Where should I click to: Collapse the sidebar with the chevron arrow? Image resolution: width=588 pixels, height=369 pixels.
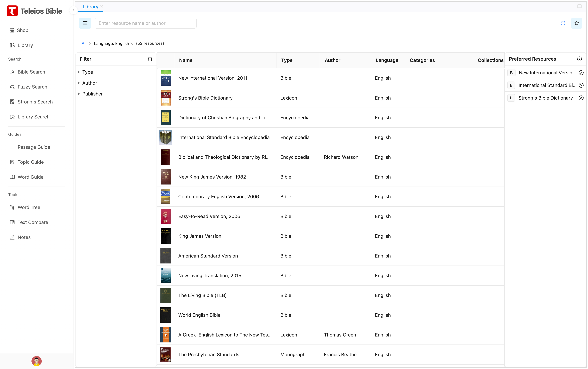(73, 10)
